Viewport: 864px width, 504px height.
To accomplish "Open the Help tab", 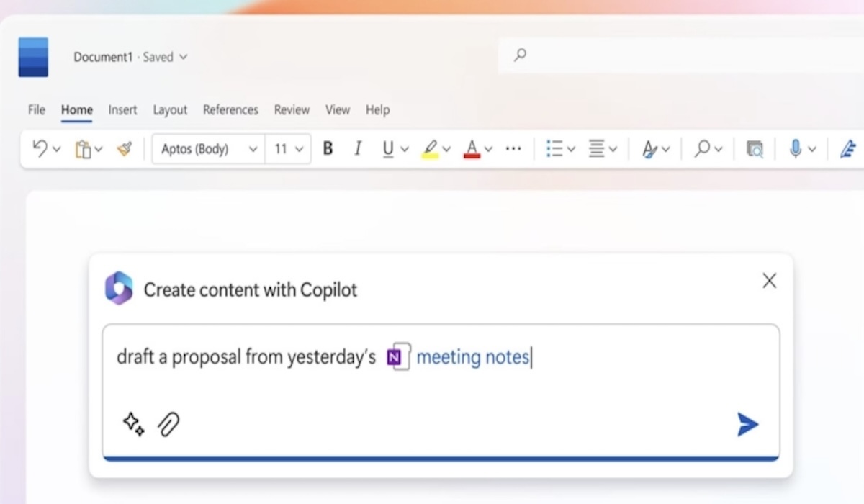I will click(x=377, y=110).
